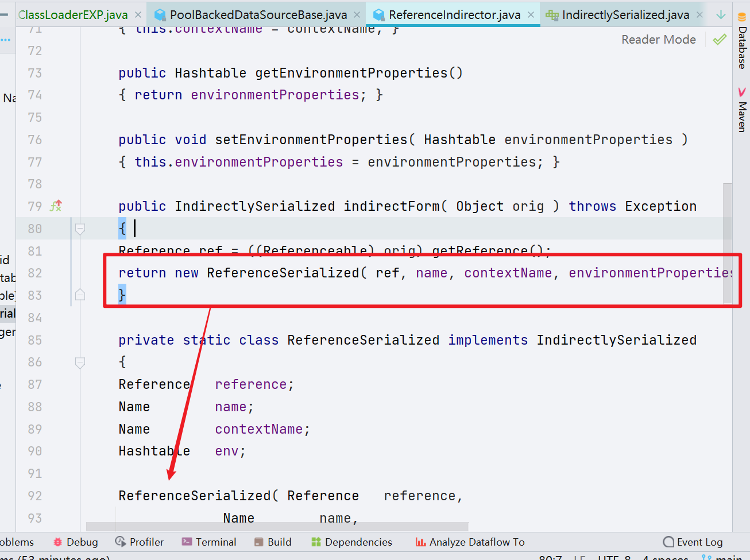Open the Terminal panel
This screenshot has width=750, height=560.
pos(209,542)
